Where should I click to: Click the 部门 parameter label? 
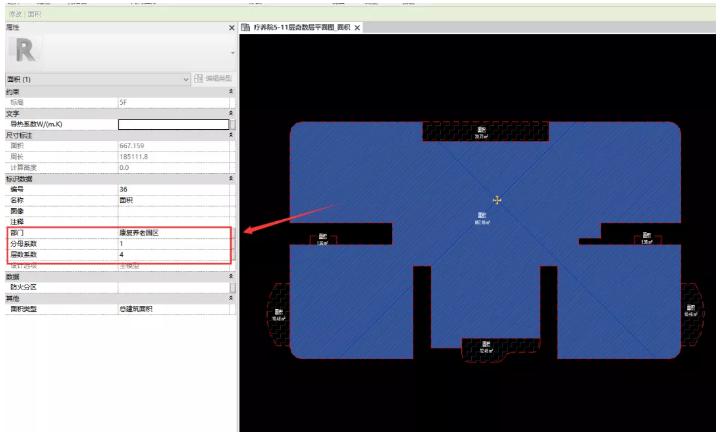coord(17,233)
